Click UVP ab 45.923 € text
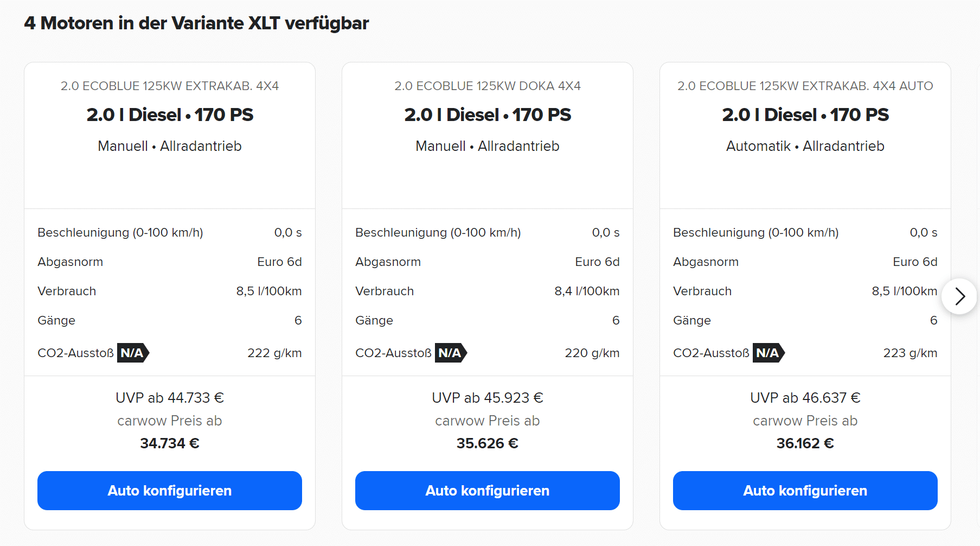Viewport: 980px width, 546px height. pos(488,398)
